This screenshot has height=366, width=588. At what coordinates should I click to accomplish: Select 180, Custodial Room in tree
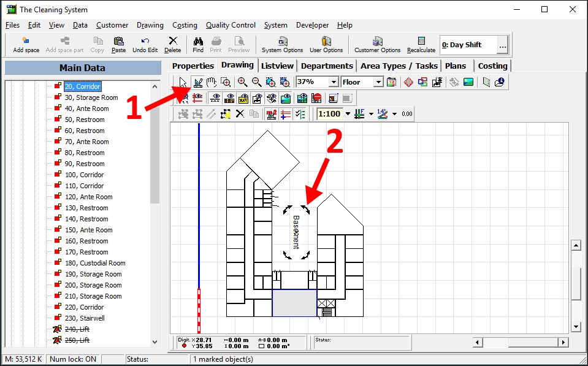pos(95,263)
